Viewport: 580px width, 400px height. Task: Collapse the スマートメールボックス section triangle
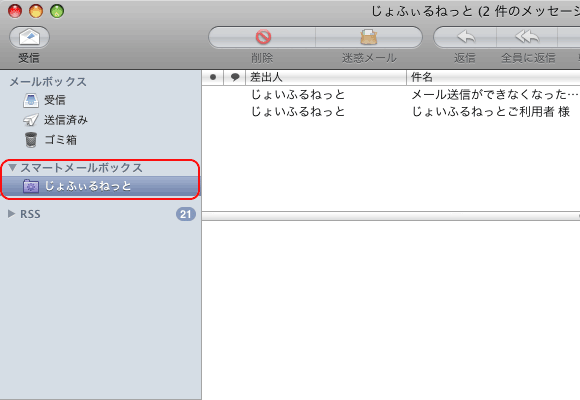click(12, 168)
